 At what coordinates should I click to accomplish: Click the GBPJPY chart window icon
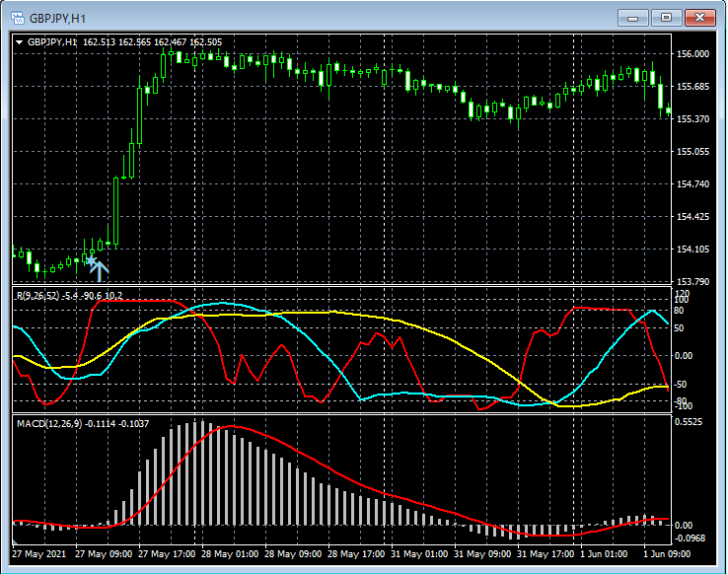(17, 18)
